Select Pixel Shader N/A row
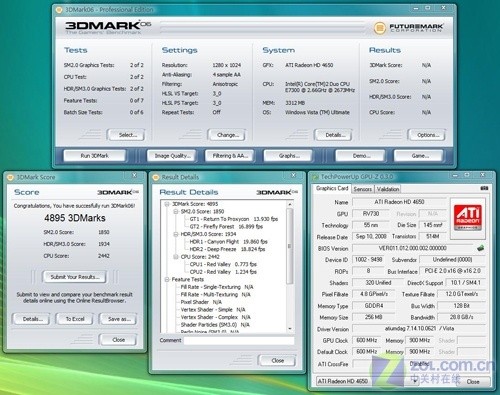This screenshot has height=395, width=500. 201,302
